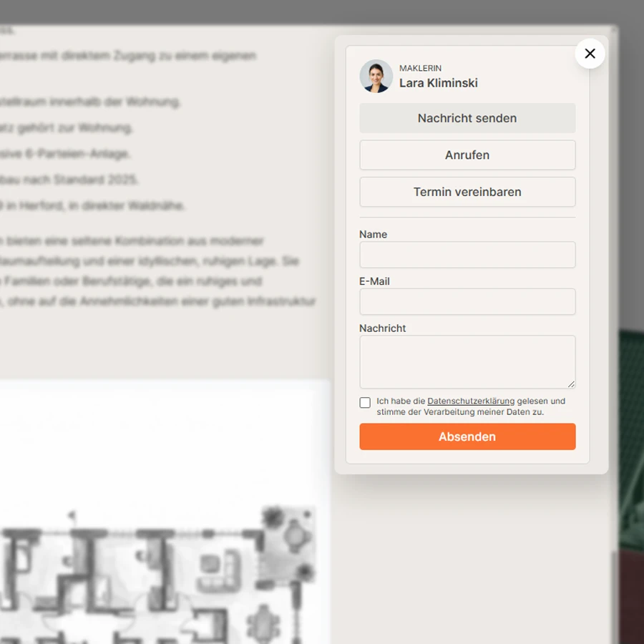The image size is (644, 644).
Task: Click Lara Kliminski's profile photo
Action: pyautogui.click(x=376, y=76)
